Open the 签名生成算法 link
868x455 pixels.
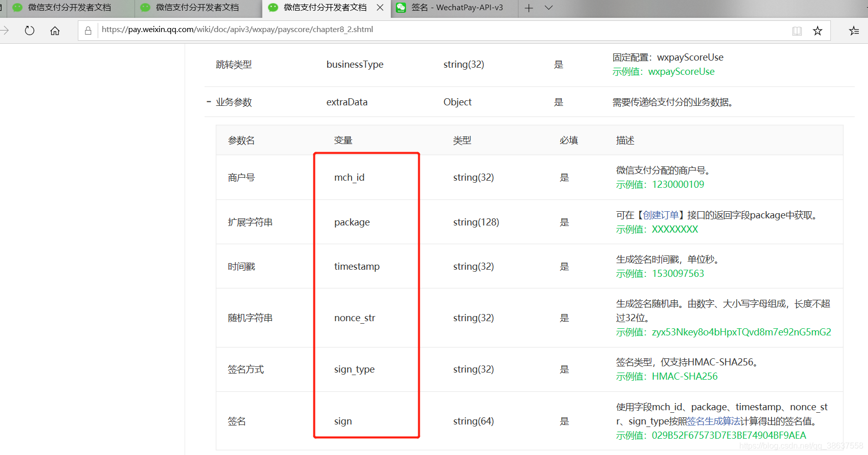[713, 421]
